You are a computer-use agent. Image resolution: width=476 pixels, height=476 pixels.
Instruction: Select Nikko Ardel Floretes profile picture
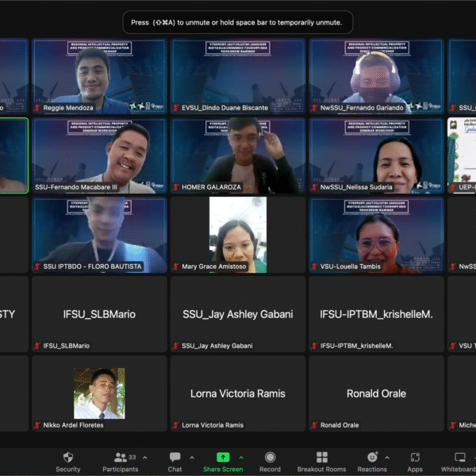coord(99,393)
